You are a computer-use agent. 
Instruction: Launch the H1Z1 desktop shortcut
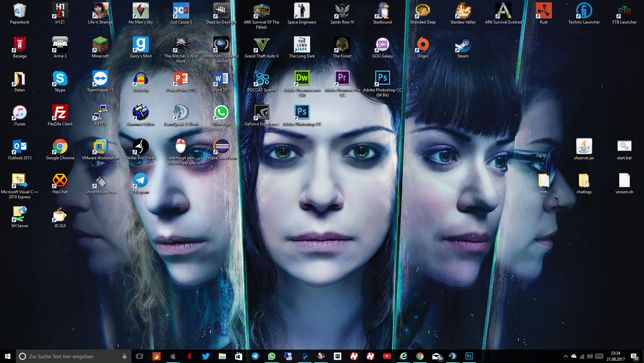point(60,14)
